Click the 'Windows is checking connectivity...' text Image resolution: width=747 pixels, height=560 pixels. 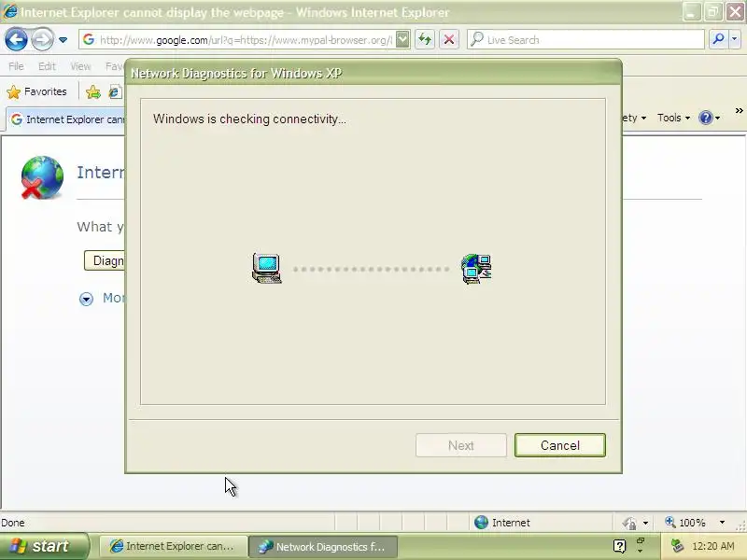[249, 119]
